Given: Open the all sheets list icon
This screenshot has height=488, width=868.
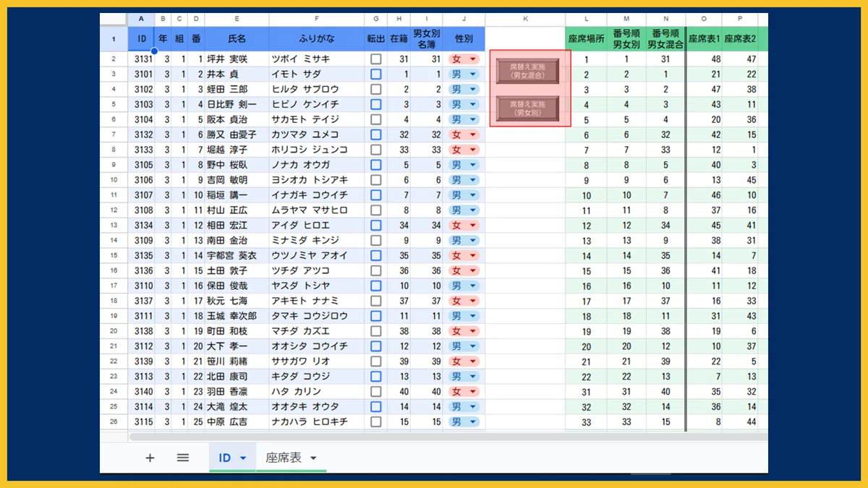Looking at the screenshot, I should coord(183,458).
